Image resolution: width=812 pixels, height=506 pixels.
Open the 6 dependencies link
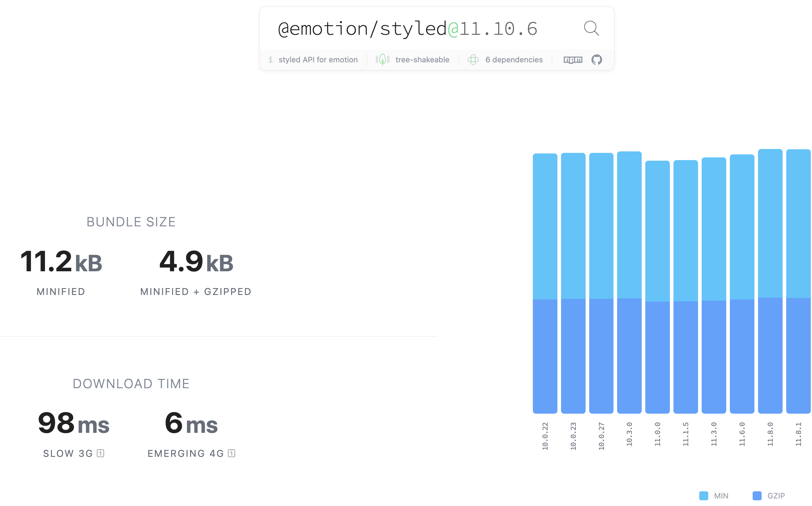(x=514, y=60)
